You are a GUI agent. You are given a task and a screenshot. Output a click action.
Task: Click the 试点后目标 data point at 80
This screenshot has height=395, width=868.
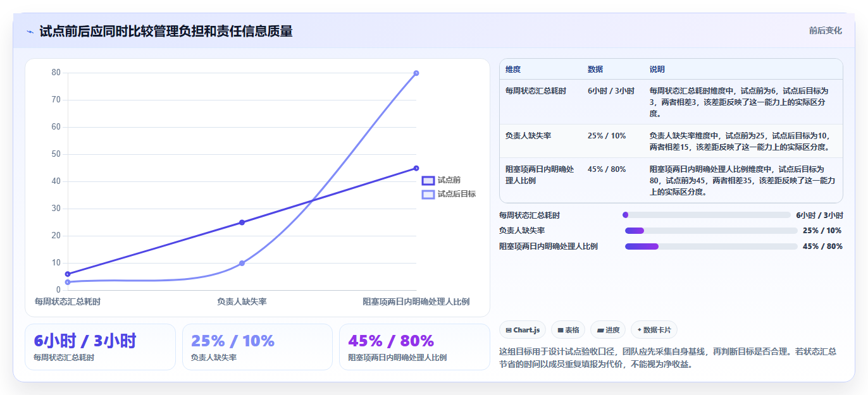[416, 73]
